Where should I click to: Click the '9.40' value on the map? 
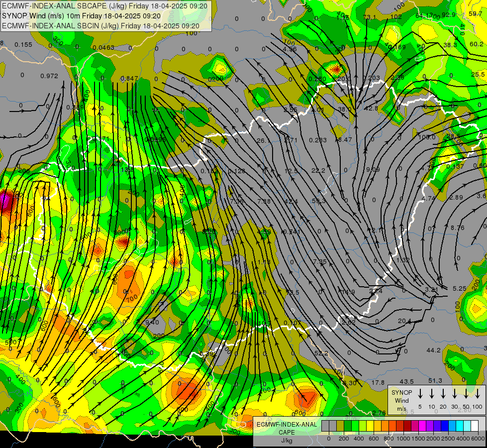coord(152,323)
